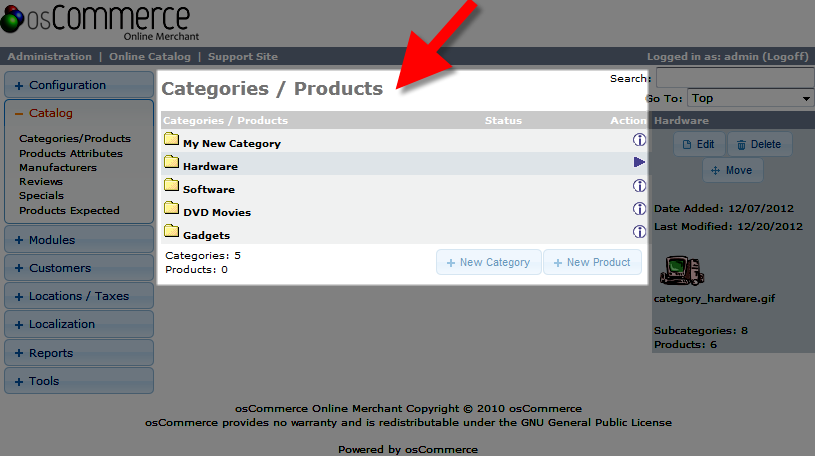Click the New Category button
Image resolution: width=815 pixels, height=456 pixels.
tap(488, 262)
